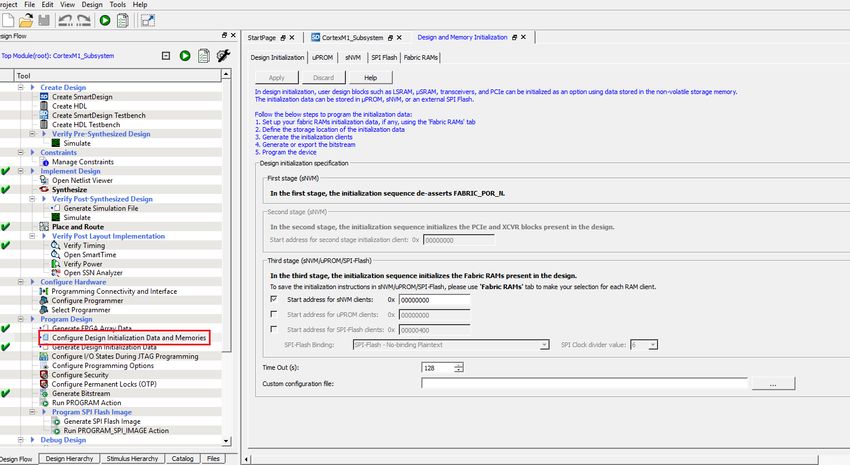Screen dimensions: 850x465
Task: Select Place and Route tool
Action: coord(78,227)
